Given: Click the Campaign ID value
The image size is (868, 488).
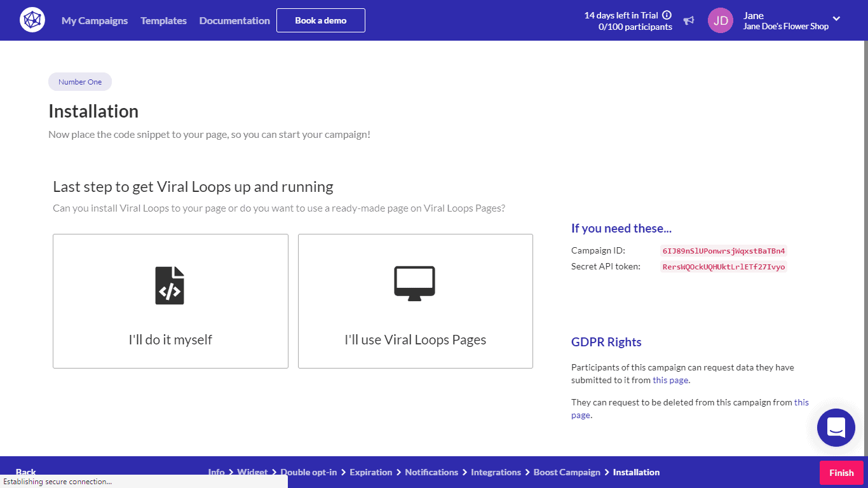Looking at the screenshot, I should point(724,251).
